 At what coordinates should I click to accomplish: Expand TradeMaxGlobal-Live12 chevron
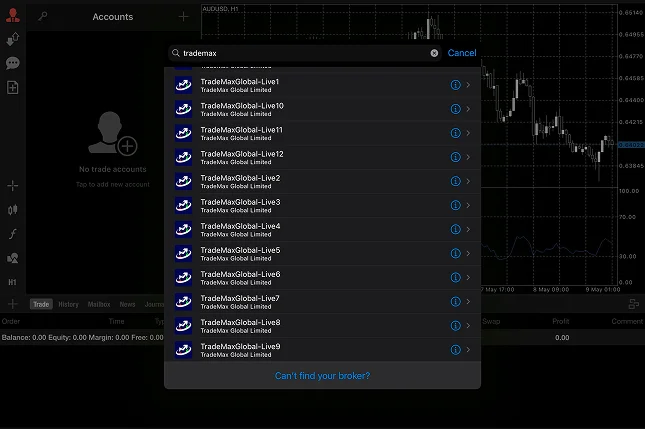(468, 157)
